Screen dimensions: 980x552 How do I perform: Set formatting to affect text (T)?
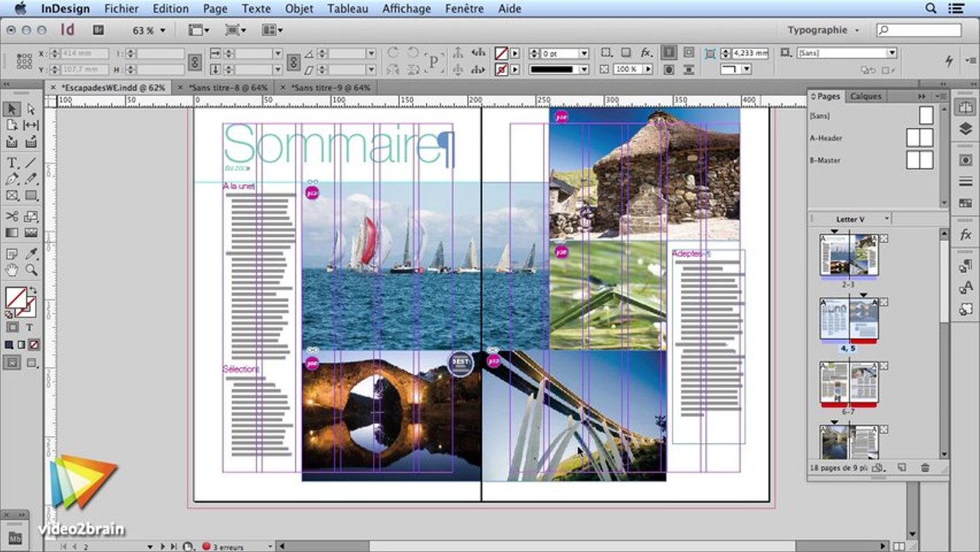[30, 327]
